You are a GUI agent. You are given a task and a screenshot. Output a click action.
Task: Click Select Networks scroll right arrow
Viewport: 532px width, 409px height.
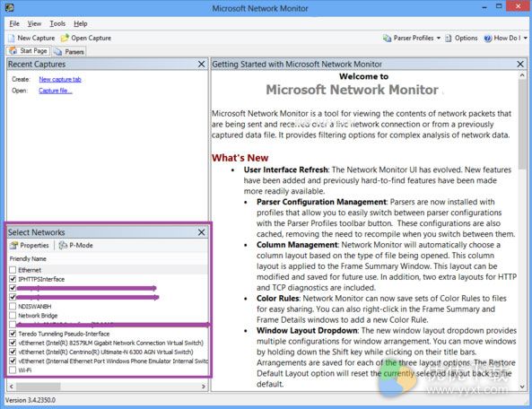(204, 387)
